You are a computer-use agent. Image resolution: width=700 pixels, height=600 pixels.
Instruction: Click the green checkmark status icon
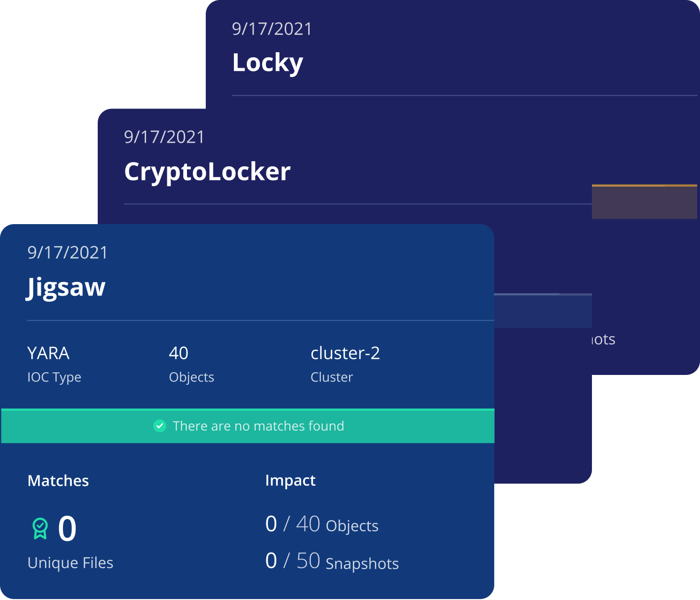coord(160,426)
